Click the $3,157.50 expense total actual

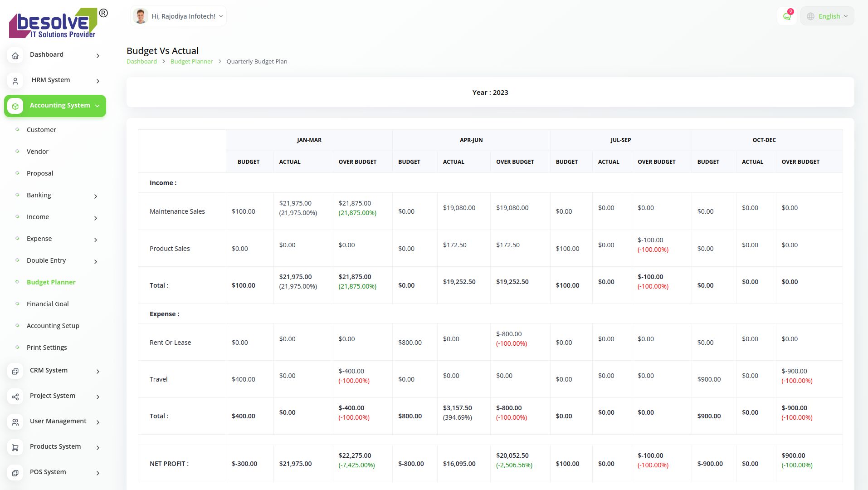coord(457,408)
